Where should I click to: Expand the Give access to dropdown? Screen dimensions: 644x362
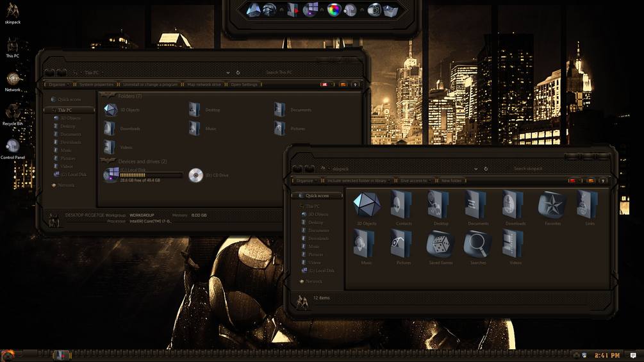[416, 181]
